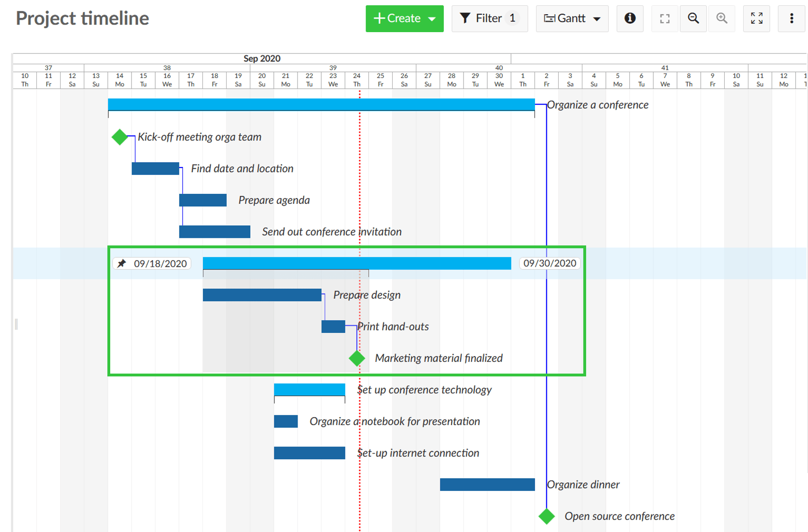Click the Organize dinner task bar
808x532 pixels.
pyautogui.click(x=487, y=484)
